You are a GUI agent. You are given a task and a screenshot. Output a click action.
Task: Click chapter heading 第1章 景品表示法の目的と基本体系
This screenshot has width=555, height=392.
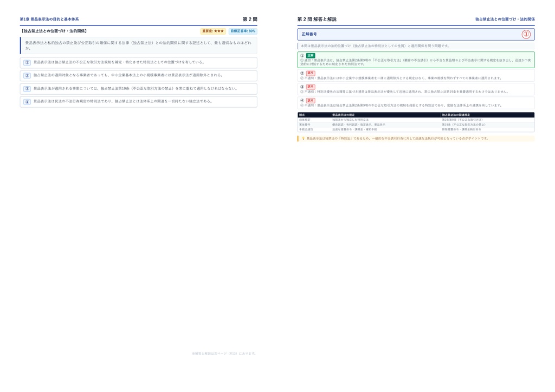pos(49,19)
